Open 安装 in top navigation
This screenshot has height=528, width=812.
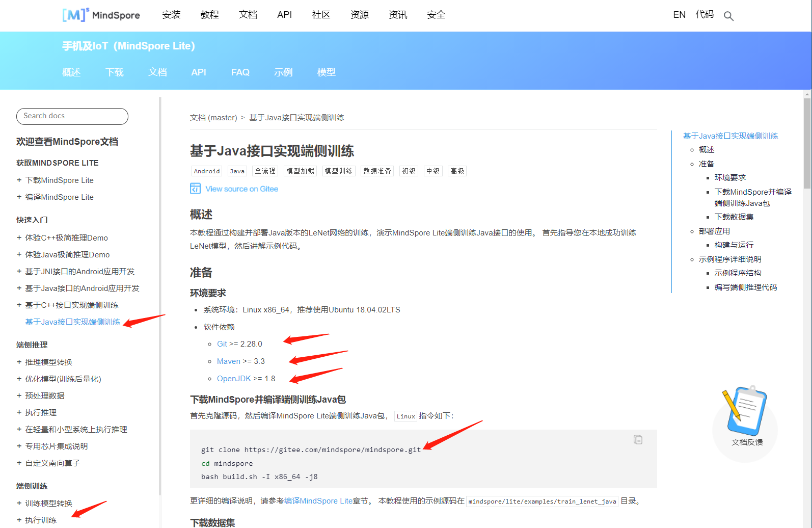(171, 15)
